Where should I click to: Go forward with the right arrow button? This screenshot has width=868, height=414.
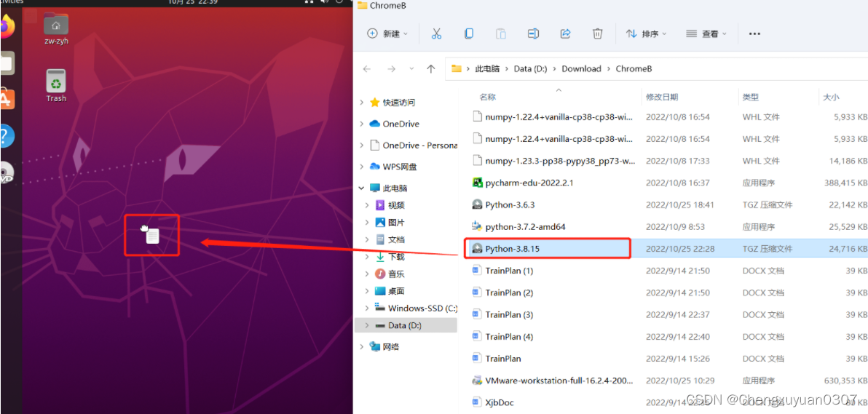coord(391,68)
